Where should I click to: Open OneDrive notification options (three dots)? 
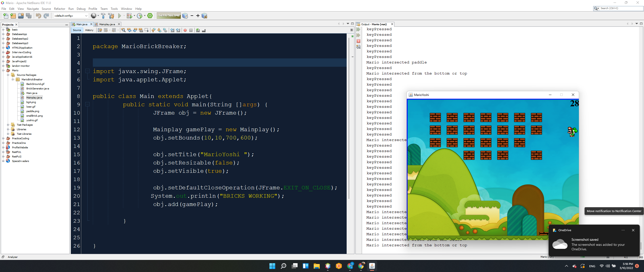point(623,230)
